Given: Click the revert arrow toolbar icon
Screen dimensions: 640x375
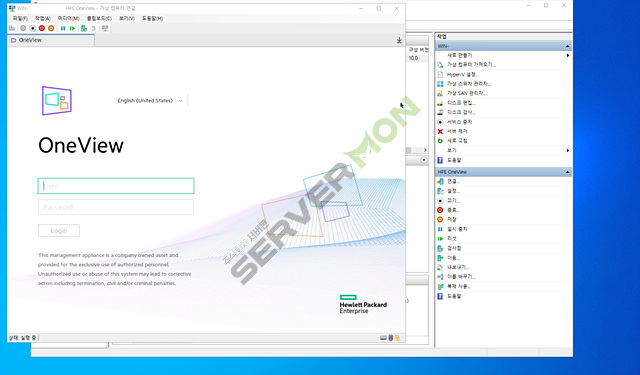Looking at the screenshot, I should click(93, 28).
